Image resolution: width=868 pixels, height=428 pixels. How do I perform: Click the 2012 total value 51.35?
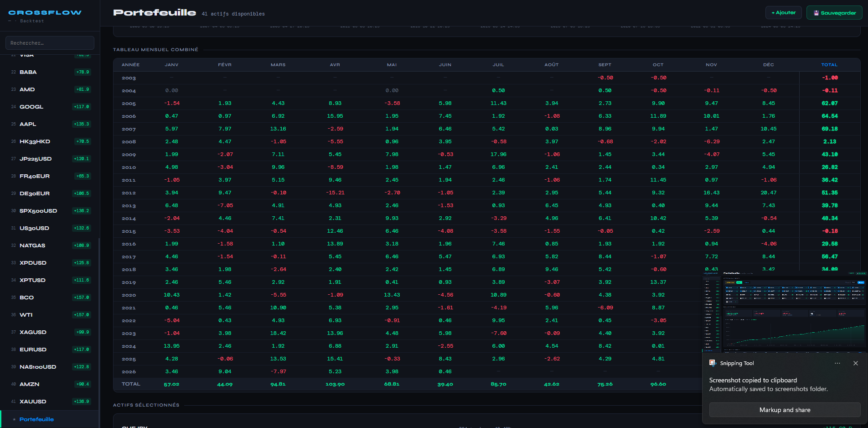pyautogui.click(x=829, y=193)
